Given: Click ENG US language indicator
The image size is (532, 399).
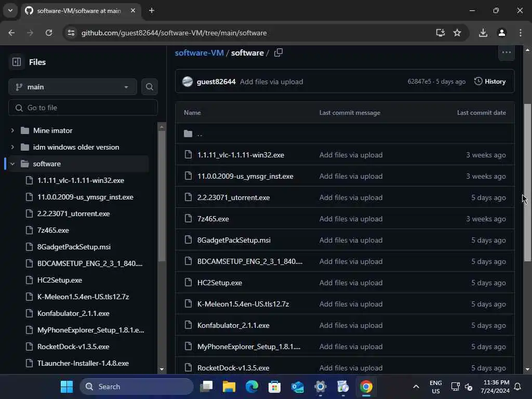Looking at the screenshot, I should tap(436, 387).
